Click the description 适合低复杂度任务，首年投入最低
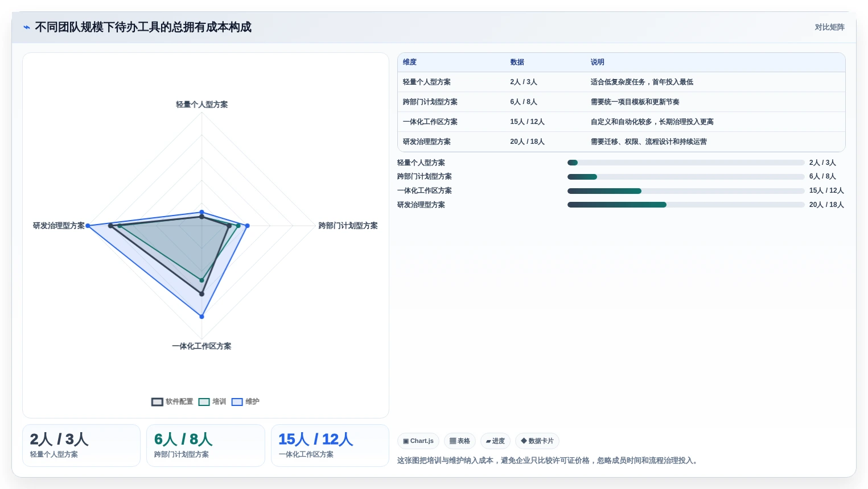Screen dimensions: 868x489 pyautogui.click(x=641, y=82)
